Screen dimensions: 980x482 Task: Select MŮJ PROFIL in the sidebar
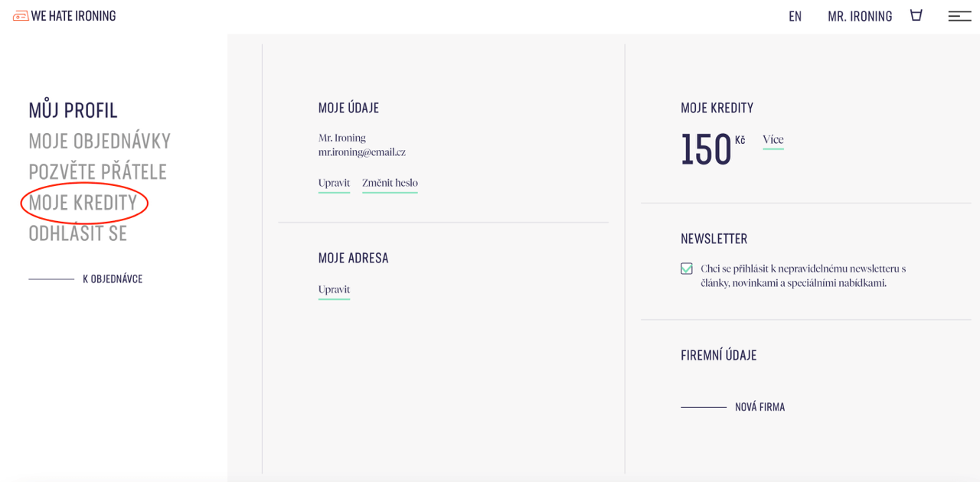pos(73,110)
